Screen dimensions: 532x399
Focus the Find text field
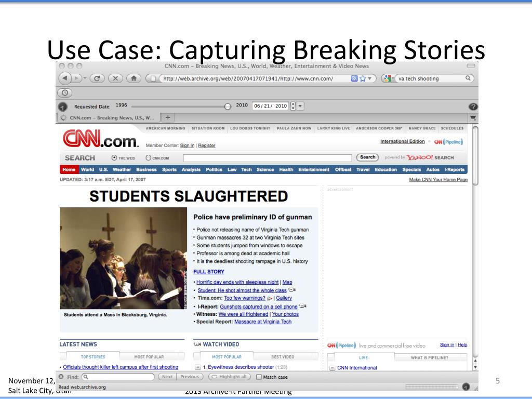118,377
